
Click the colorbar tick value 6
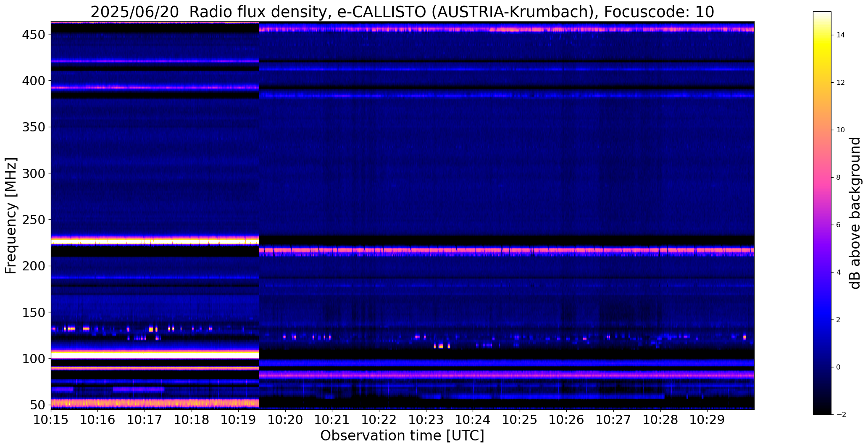(838, 225)
